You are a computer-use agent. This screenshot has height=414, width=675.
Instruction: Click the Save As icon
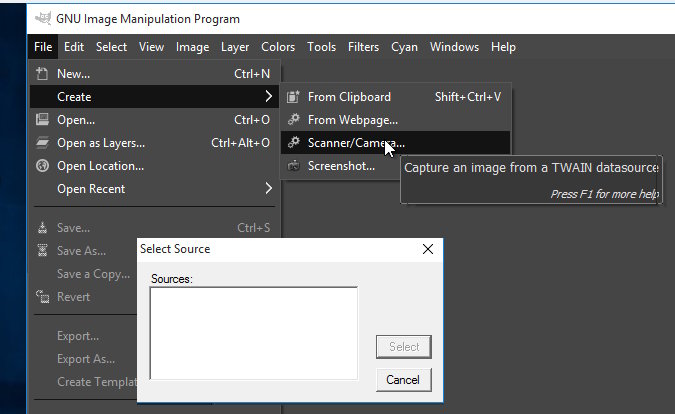tap(42, 250)
